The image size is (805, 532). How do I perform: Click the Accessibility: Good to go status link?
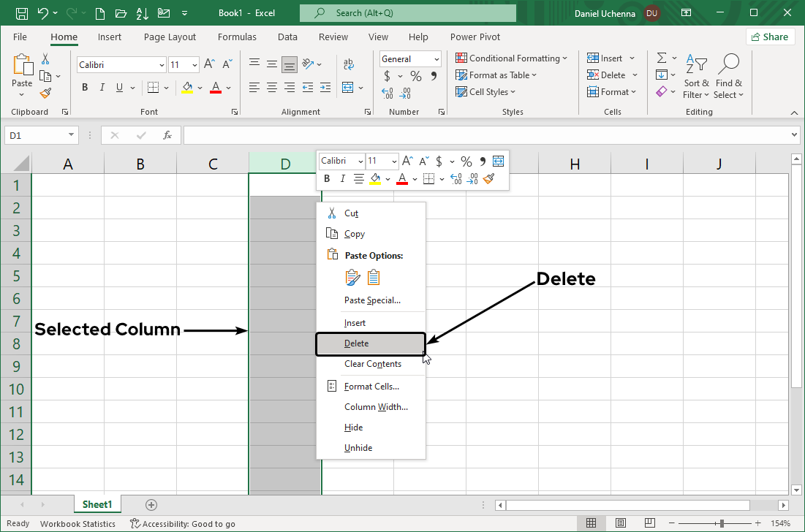coord(183,523)
